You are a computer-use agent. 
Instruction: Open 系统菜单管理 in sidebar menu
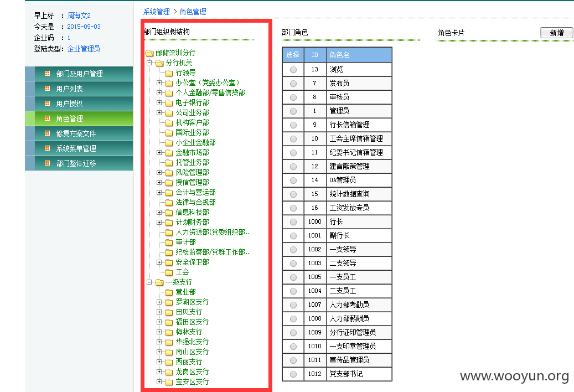click(79, 148)
